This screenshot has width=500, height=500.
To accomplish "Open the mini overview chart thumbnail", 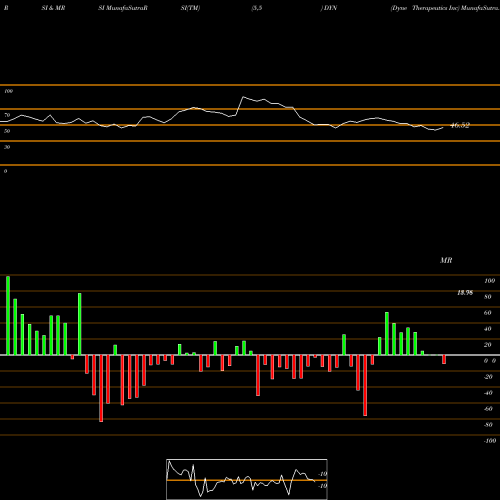I will click(247, 479).
